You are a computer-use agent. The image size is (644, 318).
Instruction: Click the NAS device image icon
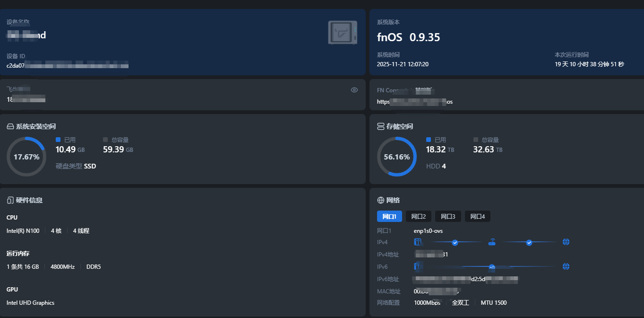(x=342, y=33)
